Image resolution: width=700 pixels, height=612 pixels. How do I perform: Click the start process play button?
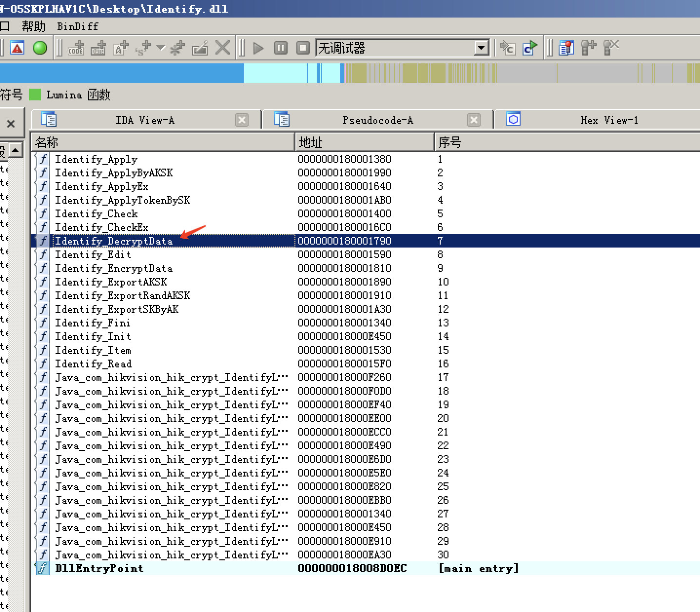[x=258, y=48]
